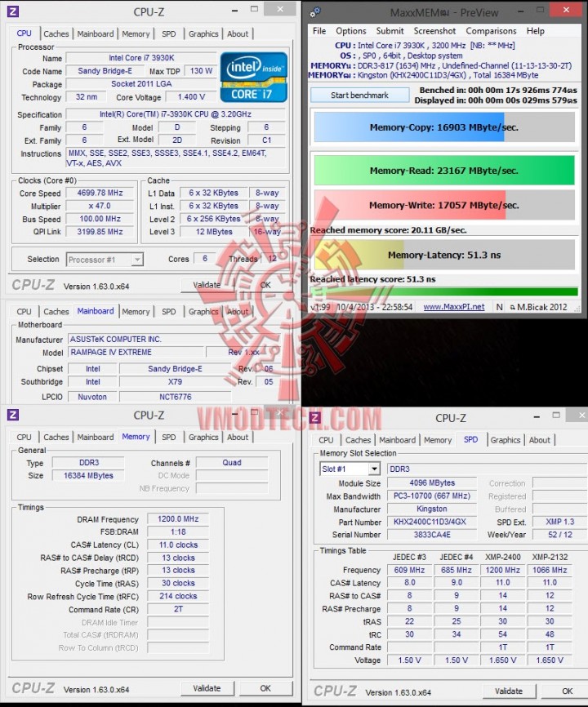Click the Intel Core i7 logo badge
This screenshot has width=588, height=707.
[254, 77]
